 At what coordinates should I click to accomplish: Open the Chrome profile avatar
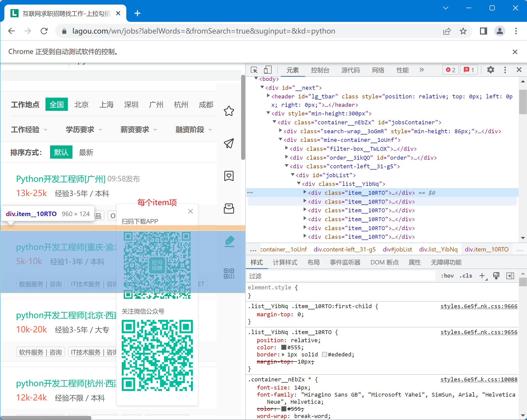point(500,31)
